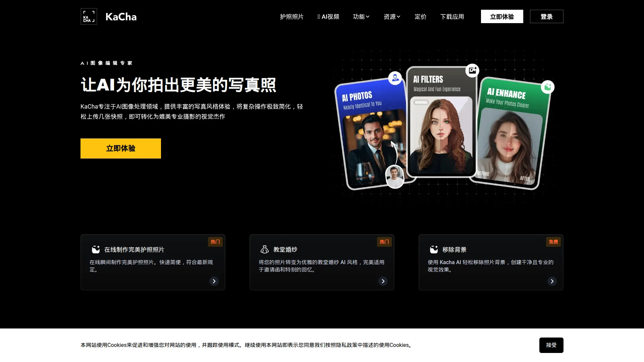Click the white 立即体验 header button
The height and width of the screenshot is (362, 644).
pos(502,16)
